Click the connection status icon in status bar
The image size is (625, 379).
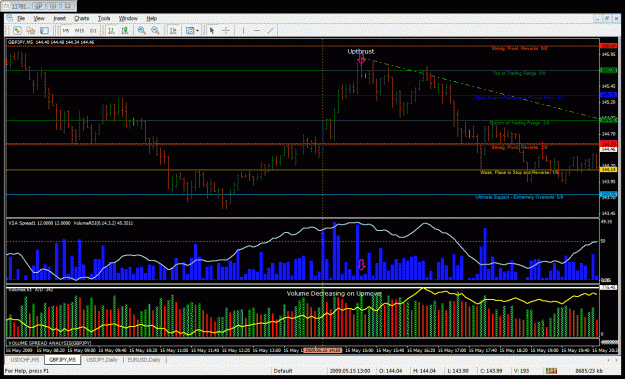coord(551,371)
